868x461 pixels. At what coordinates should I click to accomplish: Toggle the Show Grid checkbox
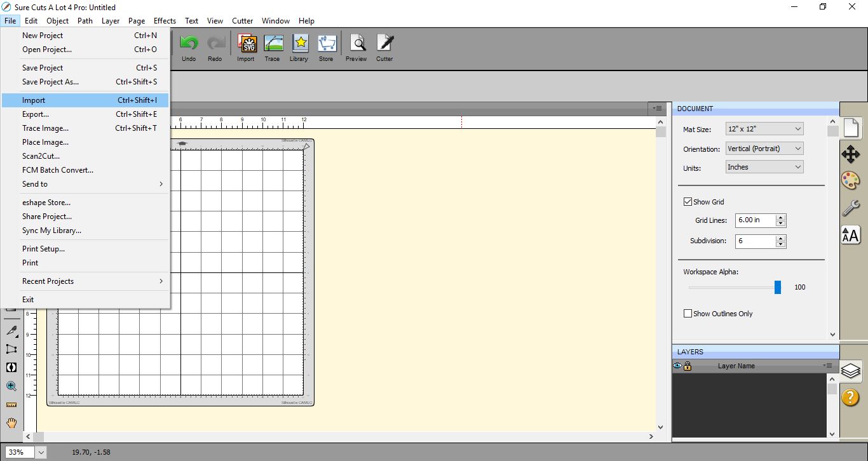pyautogui.click(x=688, y=202)
